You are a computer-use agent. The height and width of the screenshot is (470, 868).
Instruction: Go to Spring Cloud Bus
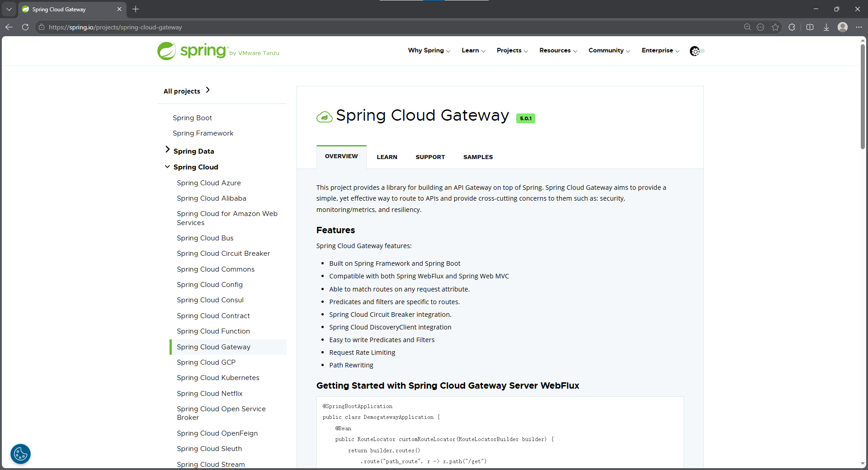click(x=205, y=238)
